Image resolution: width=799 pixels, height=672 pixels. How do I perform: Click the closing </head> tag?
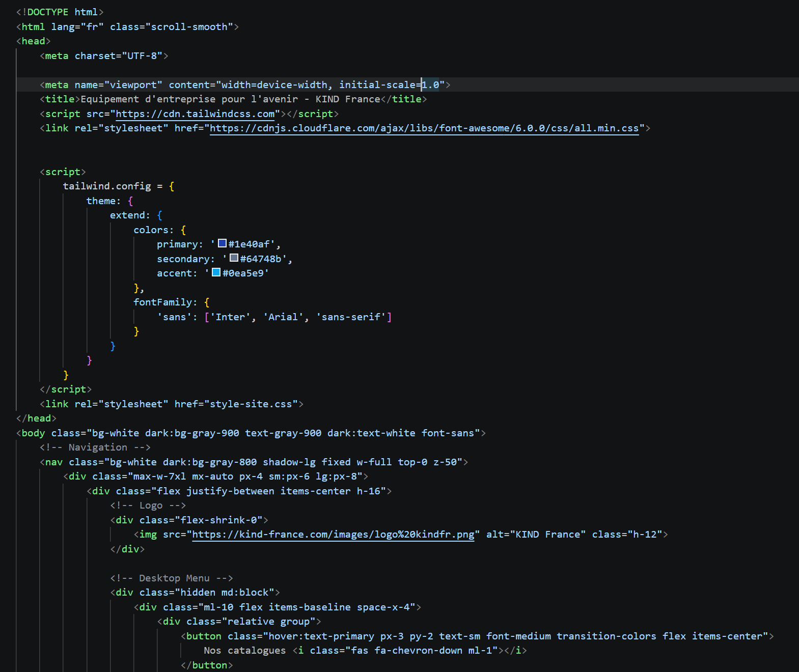[x=37, y=418]
